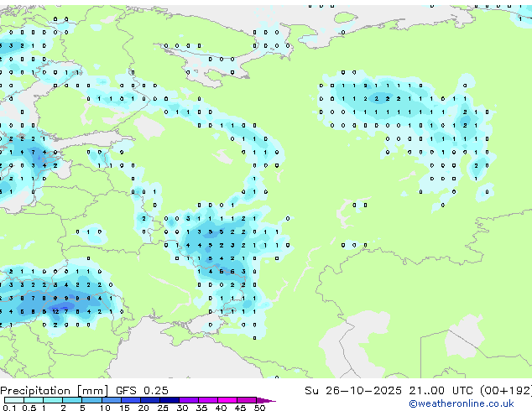Screen dimensions: 532x411
Task: Click the '21..00 UTC' time text
Action: tap(441, 391)
